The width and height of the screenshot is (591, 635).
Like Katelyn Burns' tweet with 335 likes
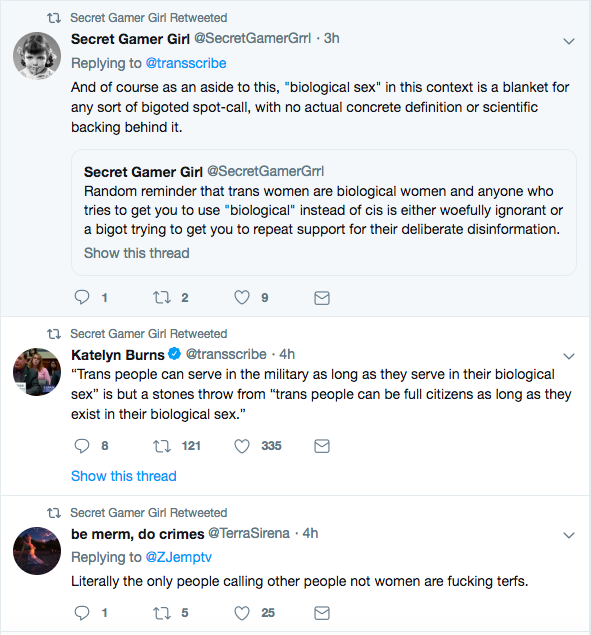click(x=242, y=445)
